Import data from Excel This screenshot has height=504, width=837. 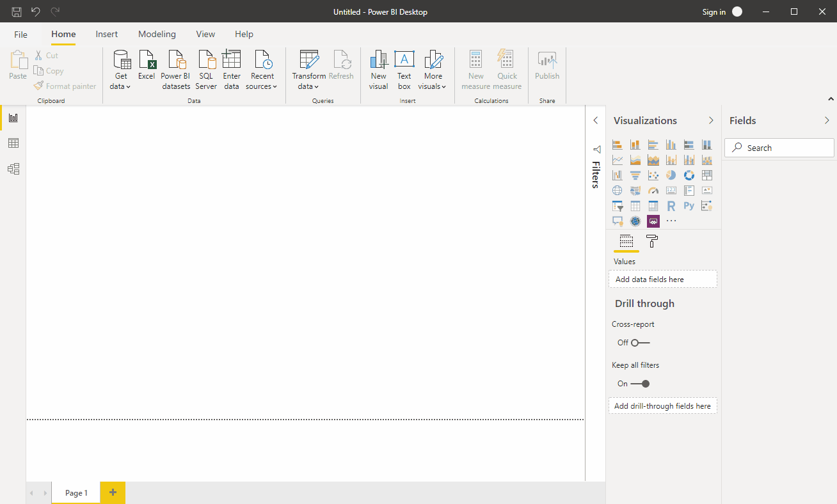point(147,65)
